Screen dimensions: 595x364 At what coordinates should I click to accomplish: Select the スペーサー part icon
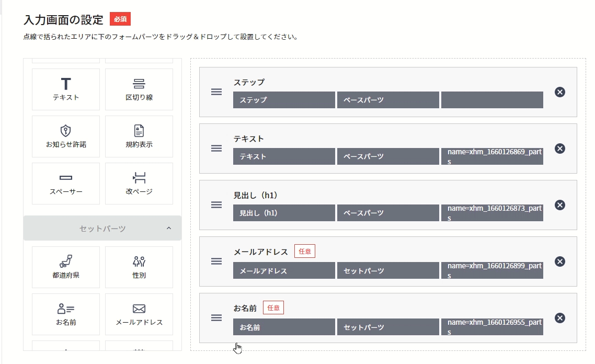click(x=65, y=183)
